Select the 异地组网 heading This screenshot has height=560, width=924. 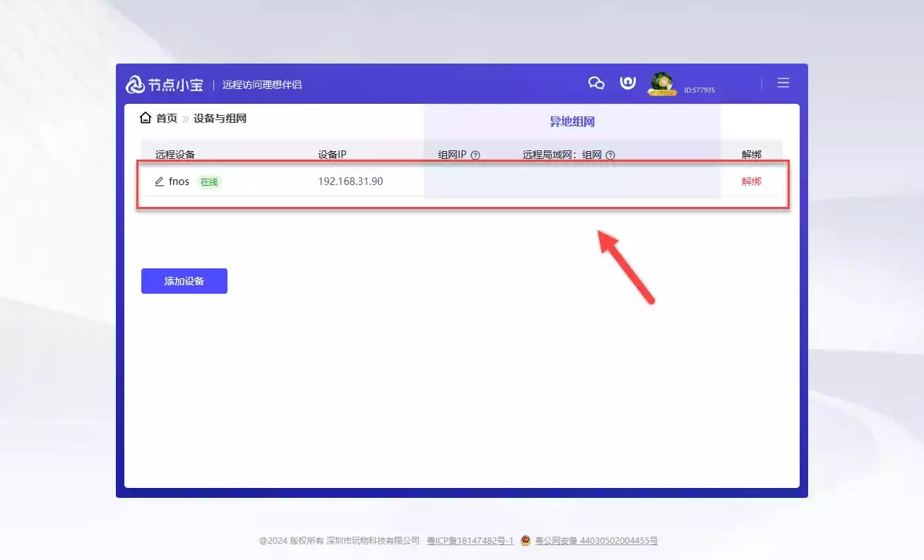pyautogui.click(x=572, y=121)
